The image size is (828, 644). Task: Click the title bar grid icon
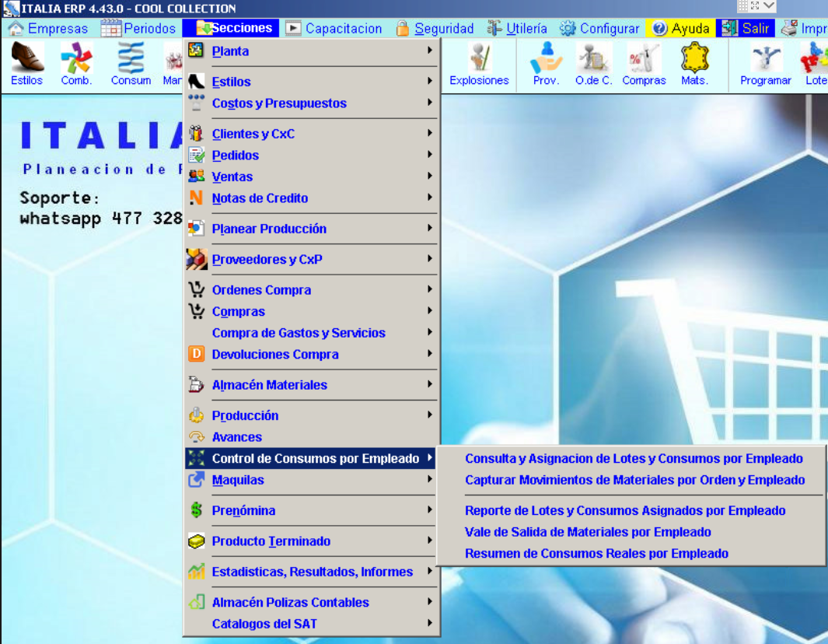(742, 5)
